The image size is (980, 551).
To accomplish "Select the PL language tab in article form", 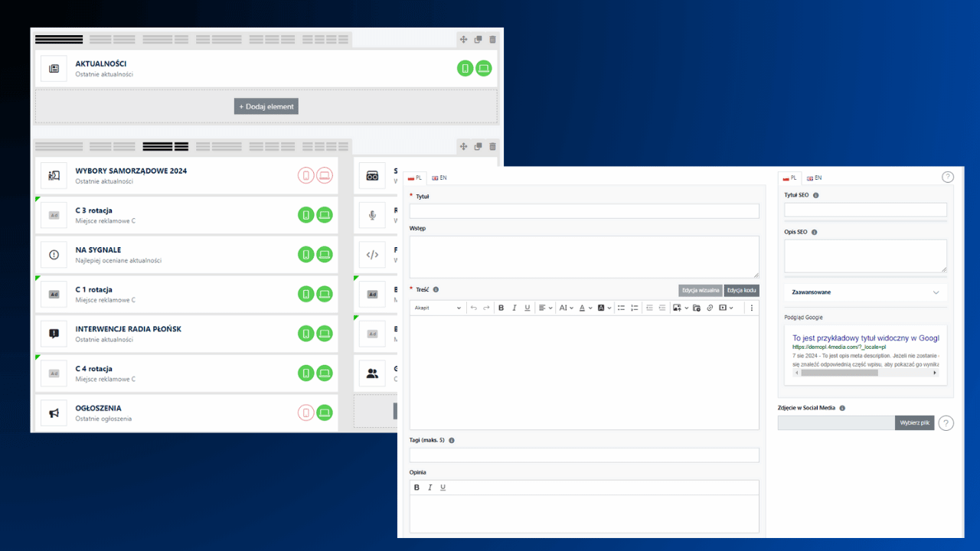I will click(415, 178).
